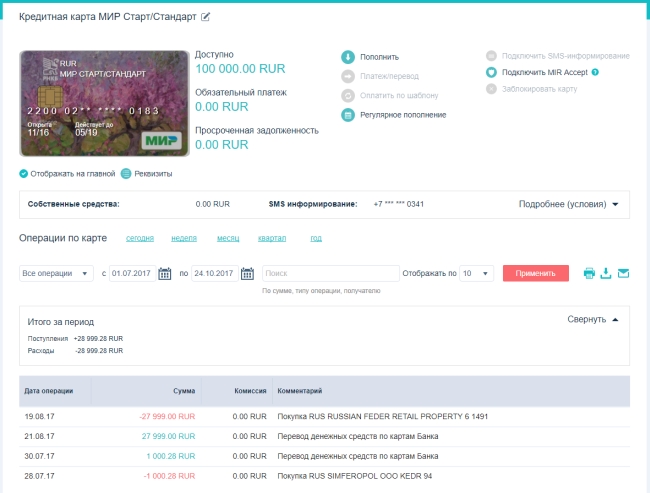The width and height of the screenshot is (650, 493).
Task: Collapse the Итого за период panel
Action: (593, 319)
